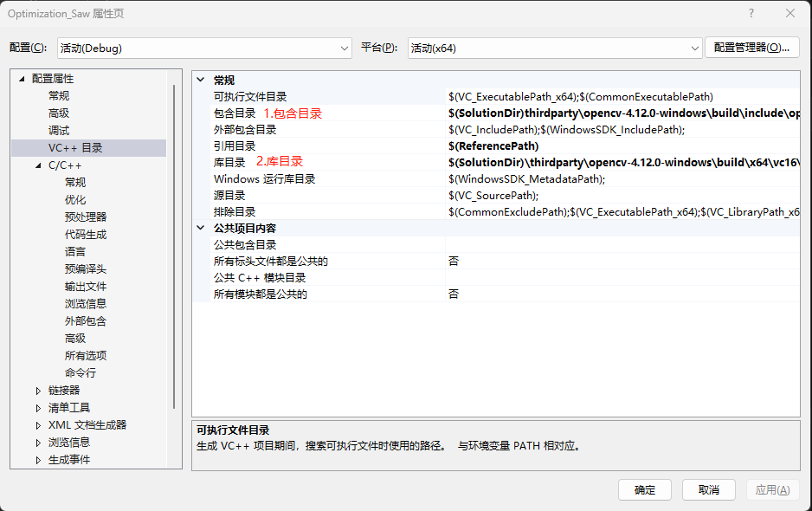Click the expand arrow beside XML 文档生成器
Image resolution: width=812 pixels, height=511 pixels.
coord(38,424)
